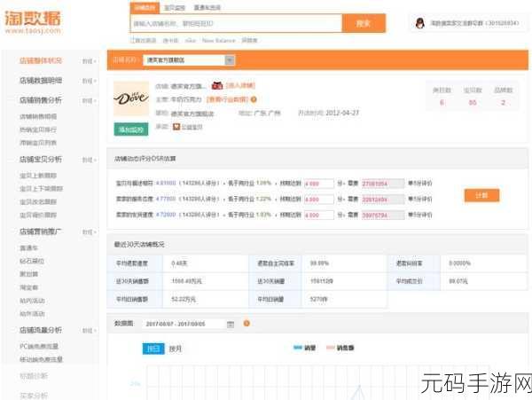Viewport: 532px width, 400px height.
Task: Open the PC端 traffic sidebar item
Action: (39, 347)
